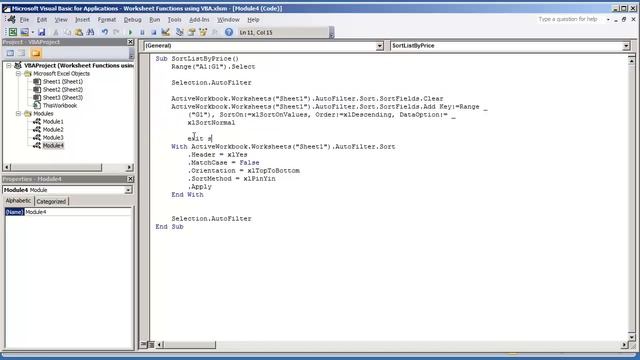
Task: Click the Paste toolbar icon
Action: pos(79,32)
